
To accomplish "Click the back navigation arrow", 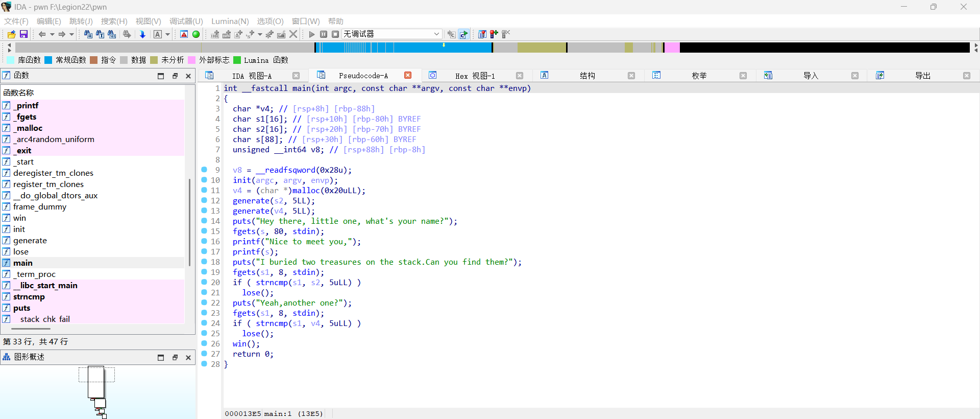I will 42,34.
